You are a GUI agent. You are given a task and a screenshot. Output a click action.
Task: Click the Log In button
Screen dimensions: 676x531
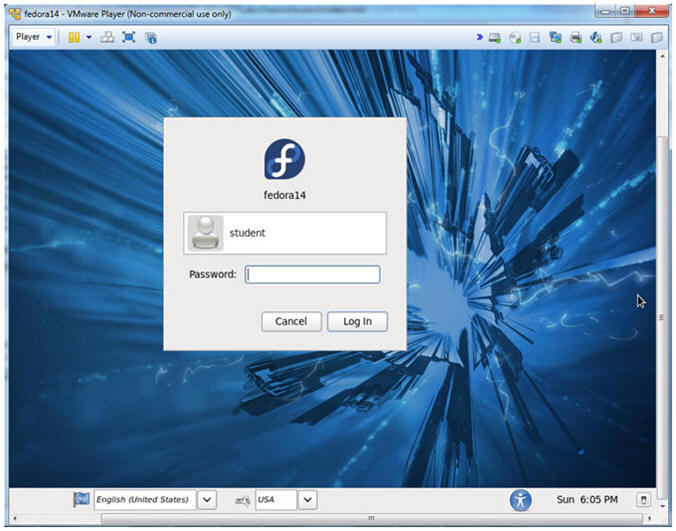357,322
